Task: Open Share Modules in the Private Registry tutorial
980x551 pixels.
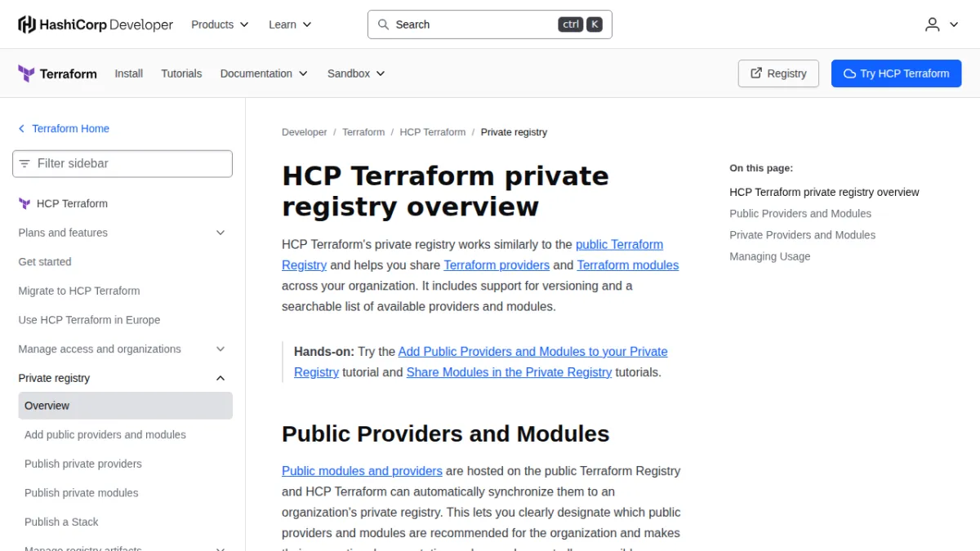Action: [x=509, y=372]
